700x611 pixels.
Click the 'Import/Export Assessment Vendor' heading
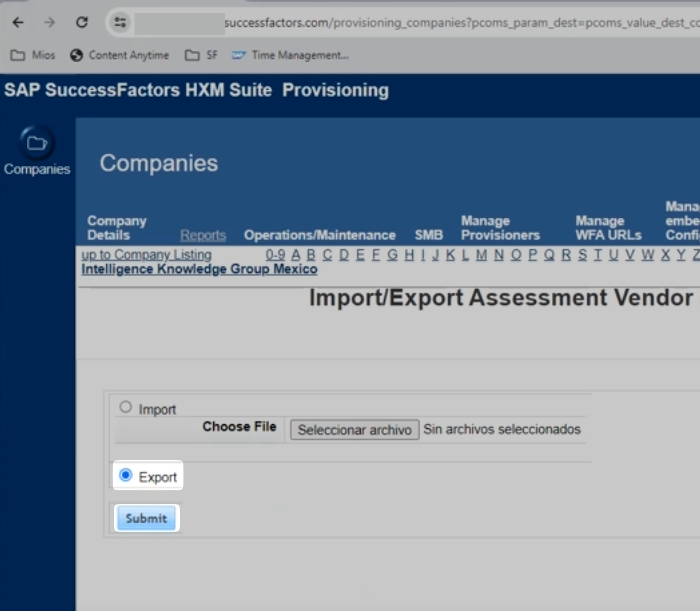[x=501, y=297]
